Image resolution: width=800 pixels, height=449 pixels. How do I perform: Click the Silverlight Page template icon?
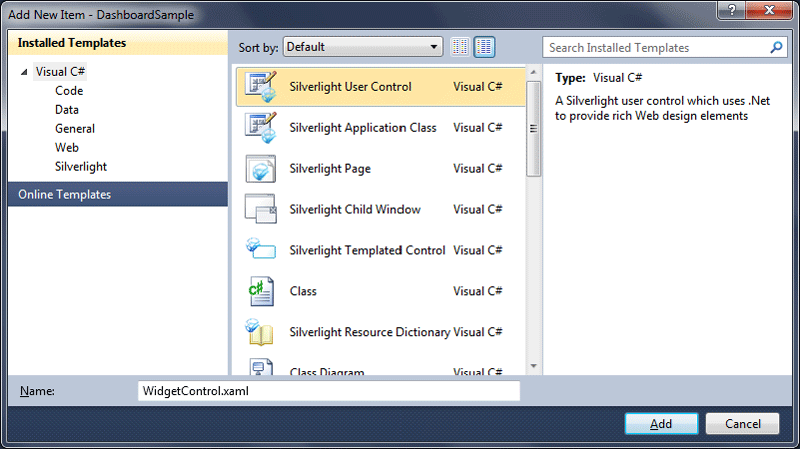coord(260,169)
